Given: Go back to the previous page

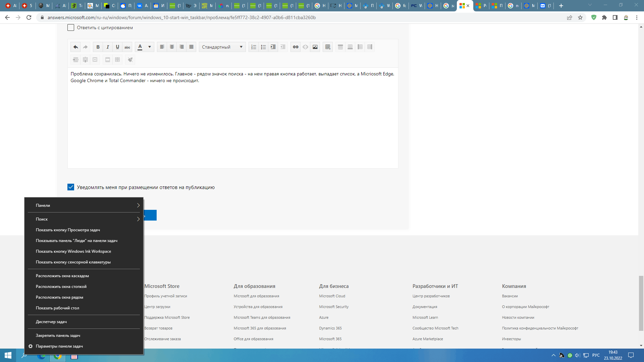Looking at the screenshot, I should [7, 17].
